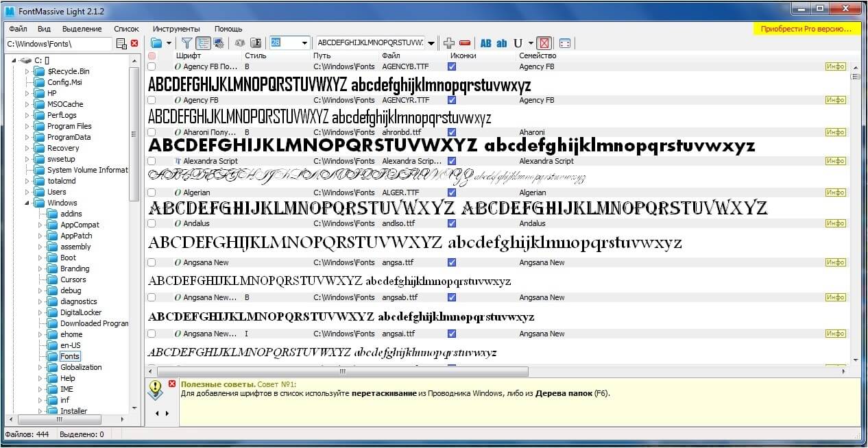Click the lightbulb tips icon
This screenshot has width=868, height=448.
click(156, 389)
